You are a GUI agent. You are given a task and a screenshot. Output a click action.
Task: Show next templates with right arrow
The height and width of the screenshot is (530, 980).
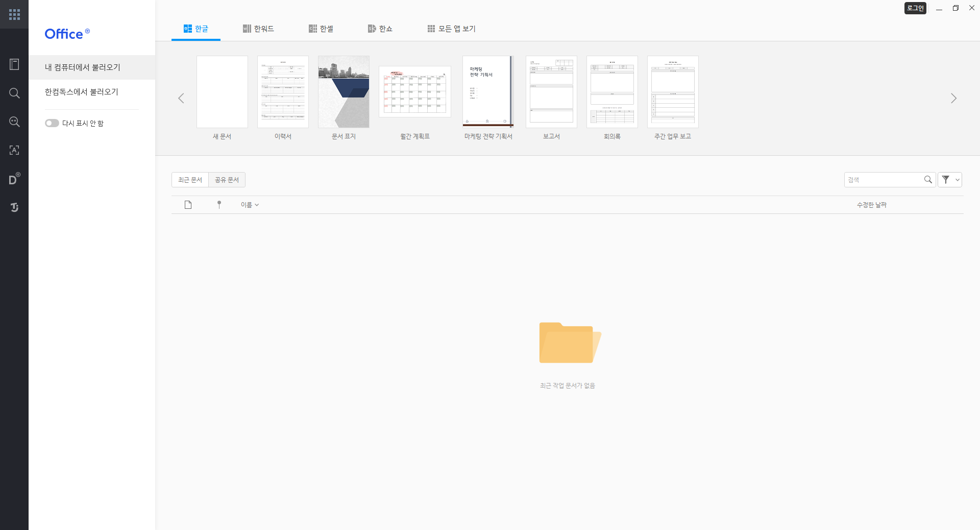pyautogui.click(x=953, y=98)
